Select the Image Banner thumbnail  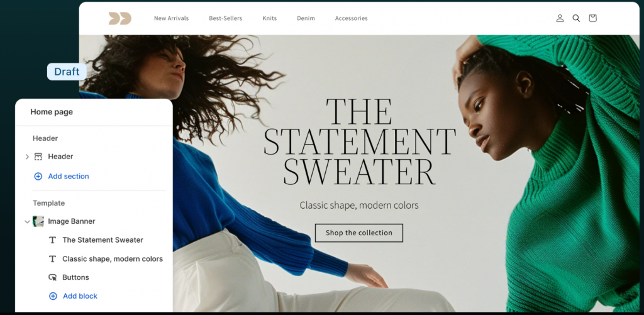pyautogui.click(x=38, y=221)
